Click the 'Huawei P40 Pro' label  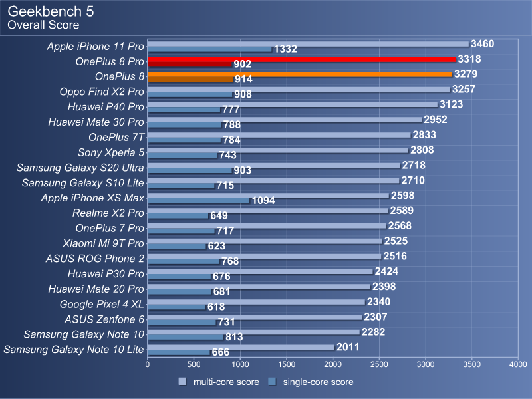[x=106, y=107]
